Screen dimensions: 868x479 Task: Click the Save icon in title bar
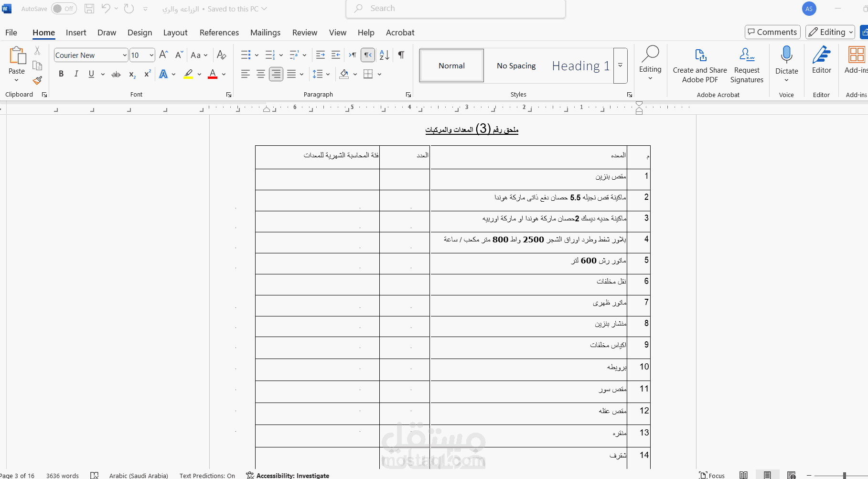(x=89, y=9)
